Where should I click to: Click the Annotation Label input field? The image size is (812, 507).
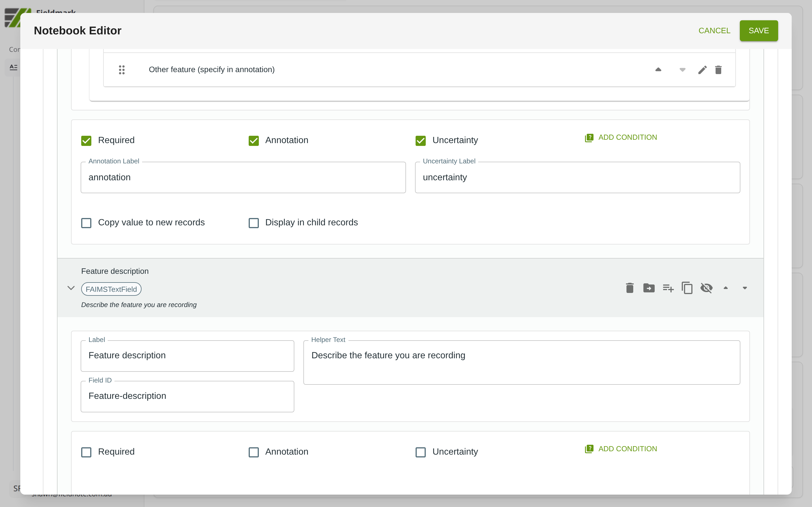pos(243,177)
